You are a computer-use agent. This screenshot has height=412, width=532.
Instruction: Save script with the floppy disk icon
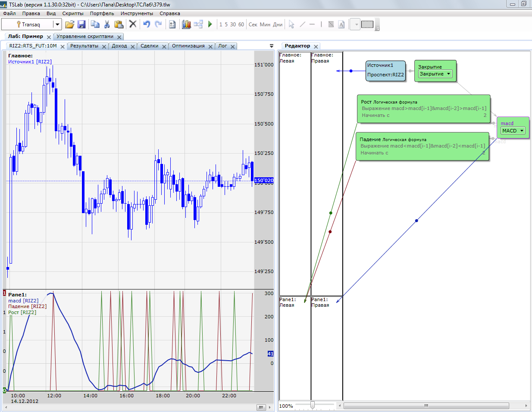click(81, 24)
